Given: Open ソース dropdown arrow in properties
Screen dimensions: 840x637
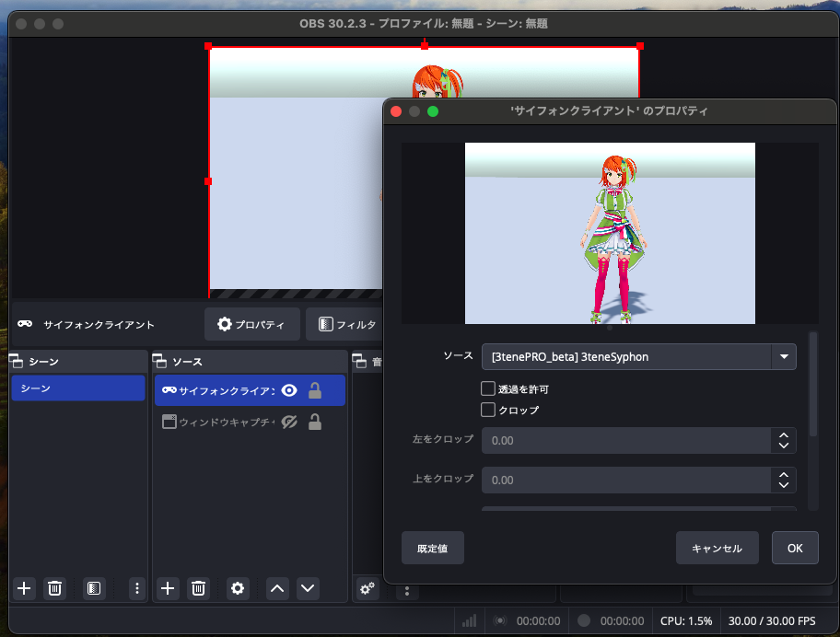Looking at the screenshot, I should point(784,357).
